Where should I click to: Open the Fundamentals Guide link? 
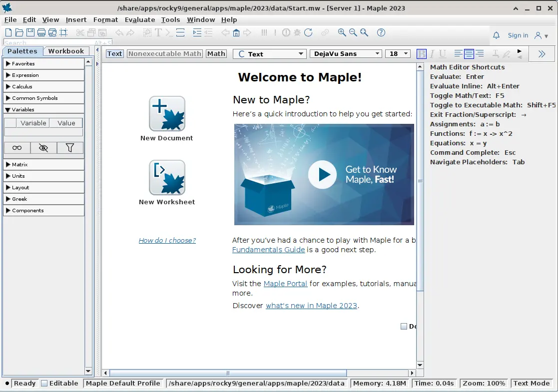(268, 250)
